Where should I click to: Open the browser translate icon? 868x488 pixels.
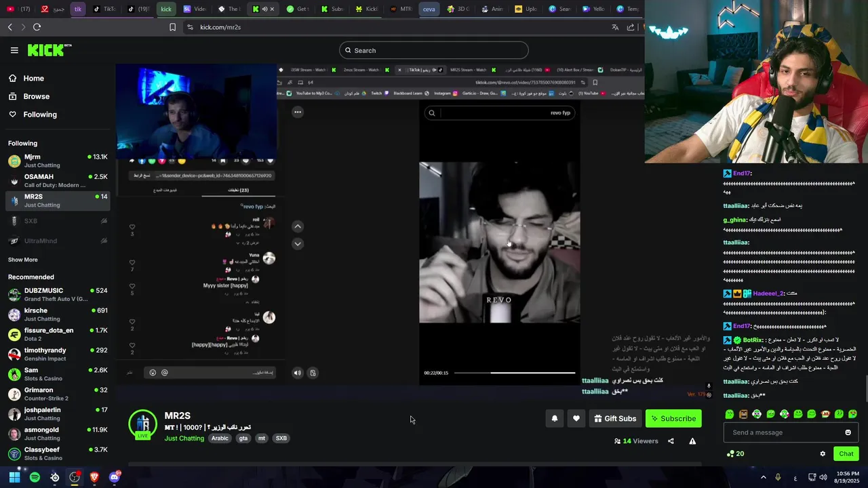point(615,27)
